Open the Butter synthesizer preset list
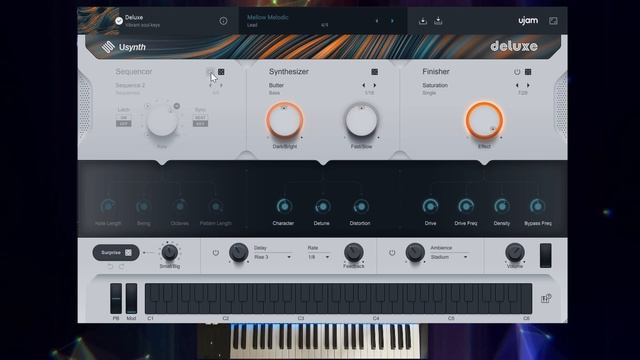 click(276, 85)
